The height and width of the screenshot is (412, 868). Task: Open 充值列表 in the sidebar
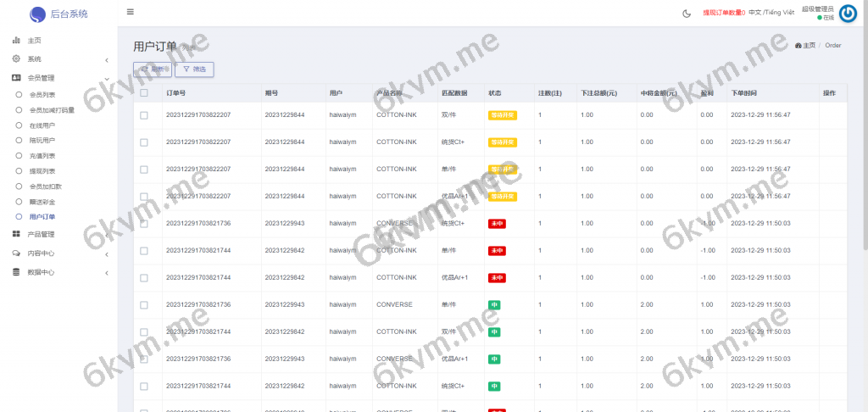click(x=42, y=156)
